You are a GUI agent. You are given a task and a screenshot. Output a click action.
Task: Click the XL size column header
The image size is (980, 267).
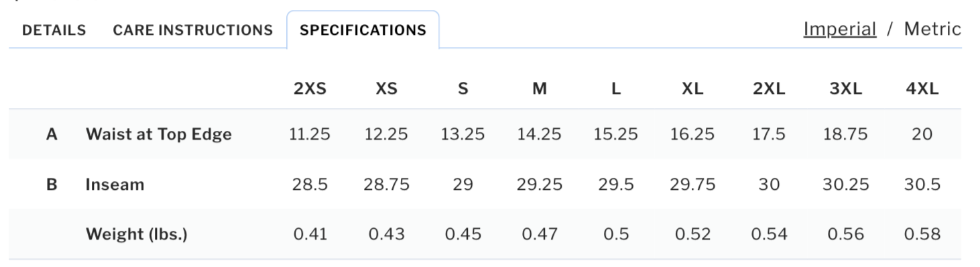tap(692, 89)
